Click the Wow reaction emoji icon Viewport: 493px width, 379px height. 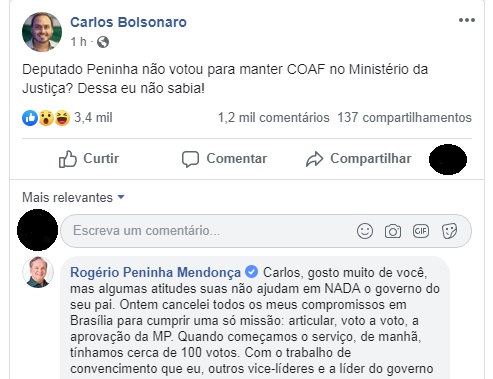coord(46,118)
